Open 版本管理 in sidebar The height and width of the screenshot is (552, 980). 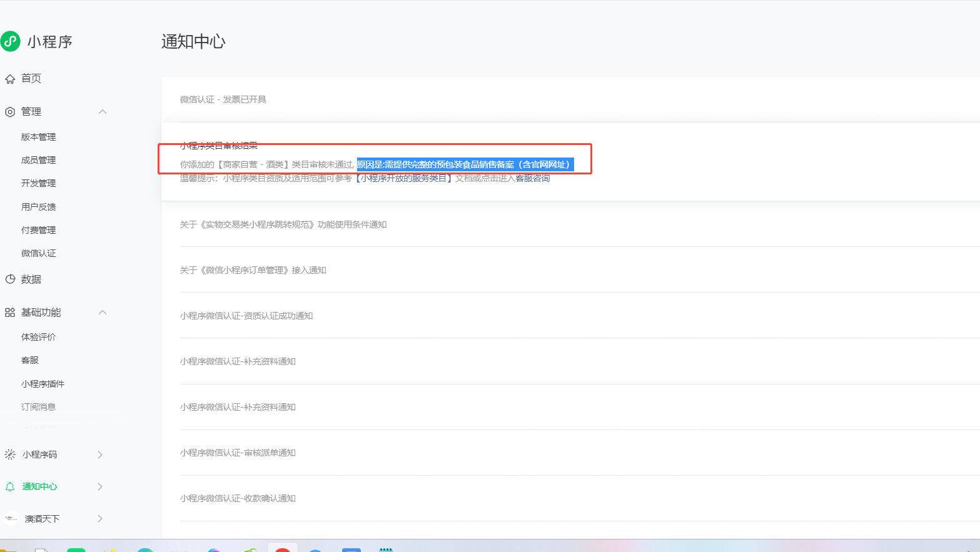pos(39,137)
